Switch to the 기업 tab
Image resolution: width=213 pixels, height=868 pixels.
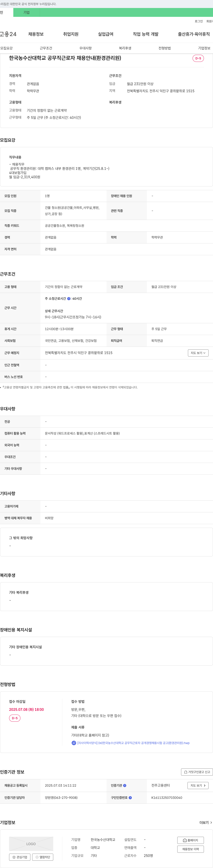click(x=27, y=12)
